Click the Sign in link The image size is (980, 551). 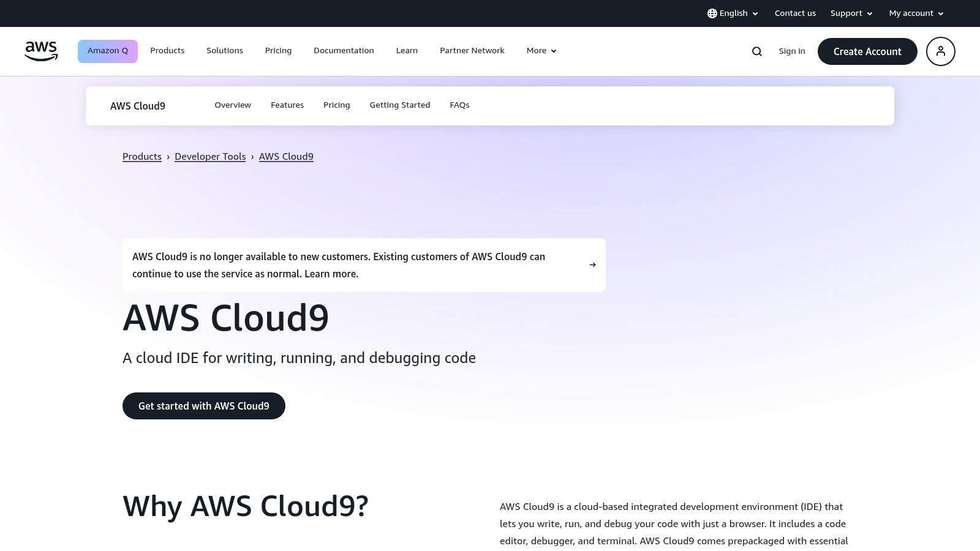792,51
